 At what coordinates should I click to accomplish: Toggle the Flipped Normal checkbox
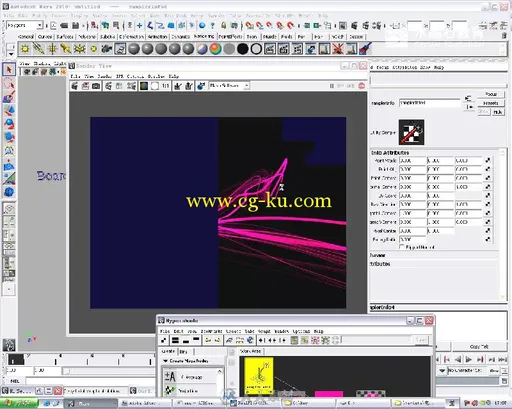pos(402,247)
